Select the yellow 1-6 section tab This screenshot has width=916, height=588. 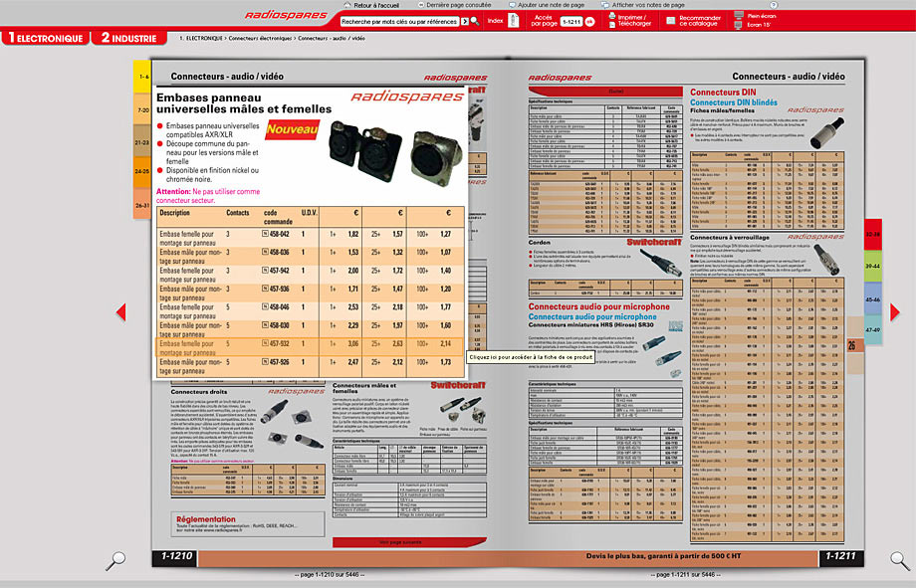tap(142, 77)
